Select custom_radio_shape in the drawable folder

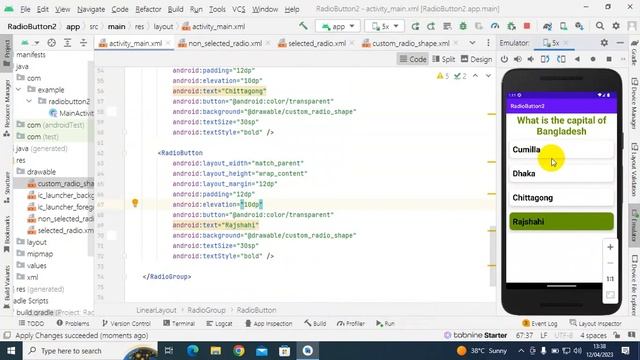(x=61, y=184)
